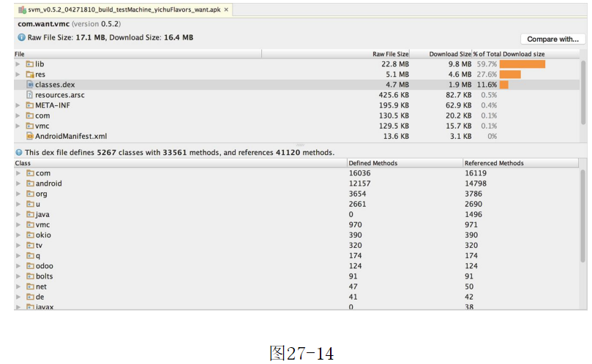The height and width of the screenshot is (364, 592).
Task: Click the Referenced Methods column header
Action: (x=494, y=163)
